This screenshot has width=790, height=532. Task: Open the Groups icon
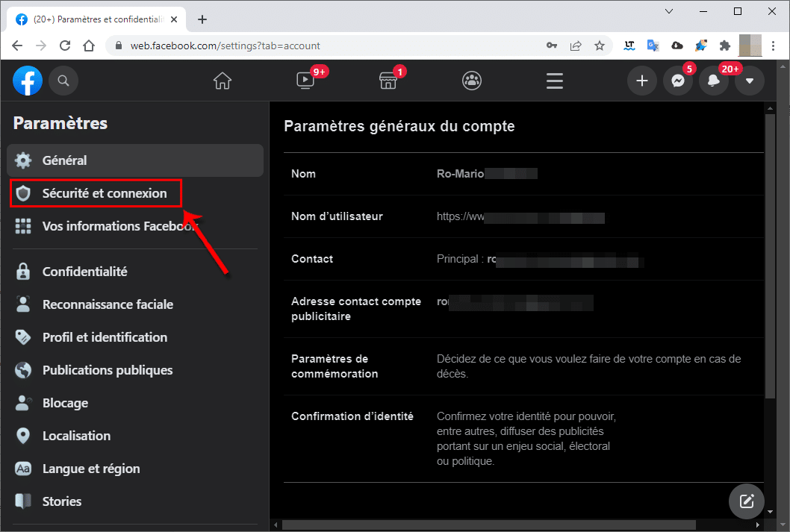pyautogui.click(x=472, y=81)
